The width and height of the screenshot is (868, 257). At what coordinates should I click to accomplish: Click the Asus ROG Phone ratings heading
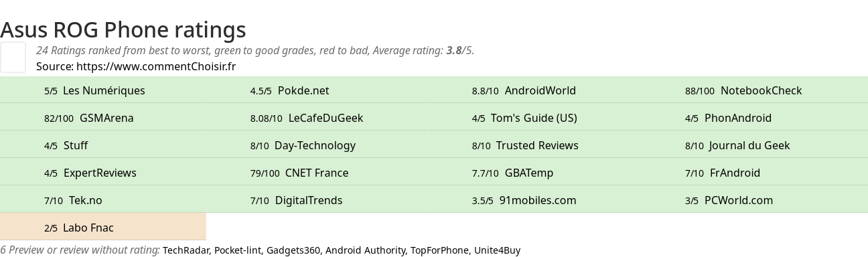point(123,29)
